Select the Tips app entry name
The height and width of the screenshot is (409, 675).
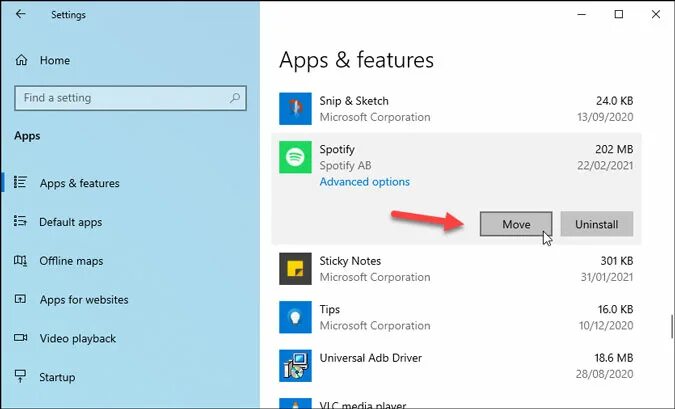(x=329, y=310)
